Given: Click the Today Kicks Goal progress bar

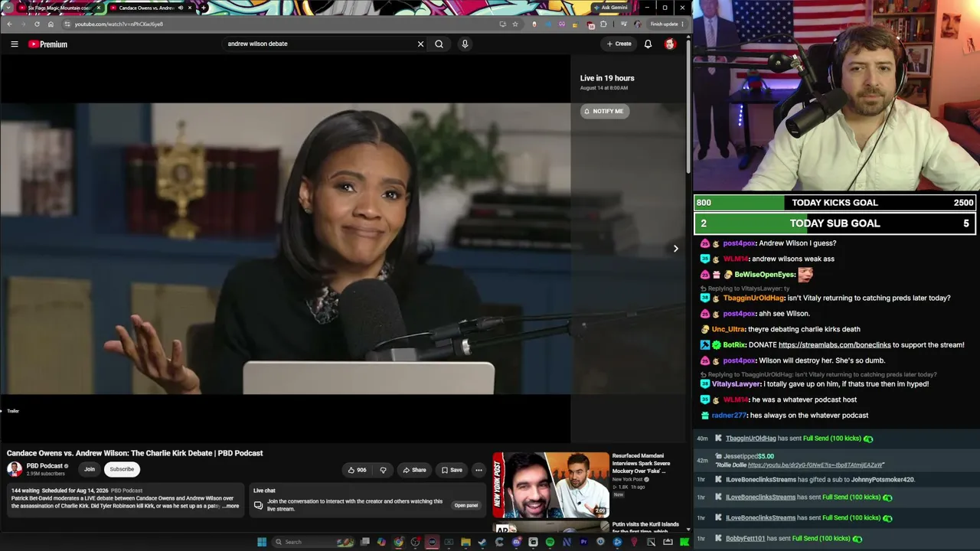Looking at the screenshot, I should pyautogui.click(x=835, y=203).
